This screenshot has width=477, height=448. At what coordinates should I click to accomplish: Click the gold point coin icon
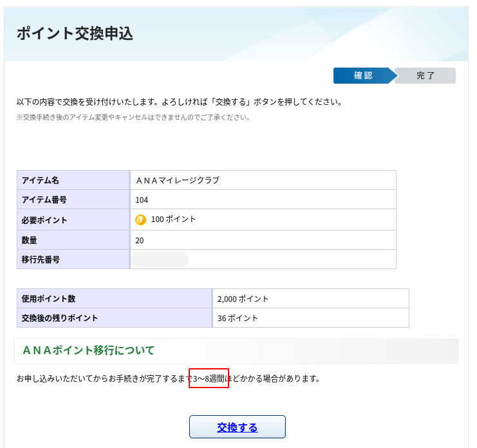140,219
